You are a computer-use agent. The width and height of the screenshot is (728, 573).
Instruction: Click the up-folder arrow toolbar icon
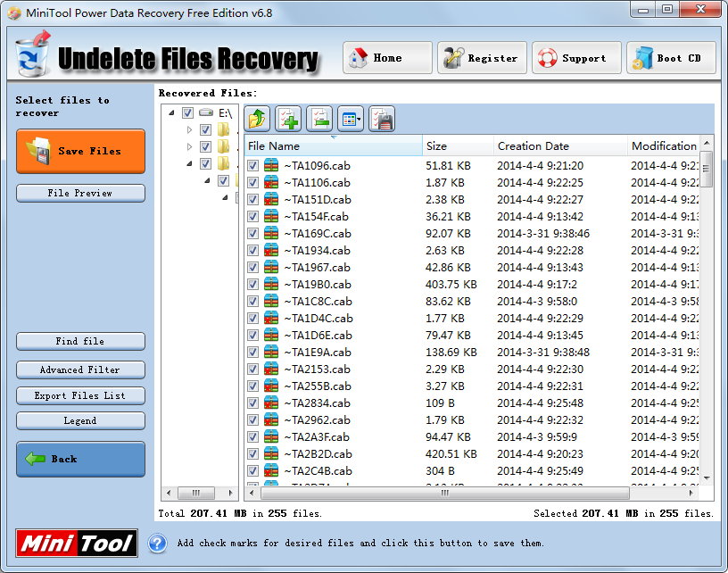[x=257, y=119]
